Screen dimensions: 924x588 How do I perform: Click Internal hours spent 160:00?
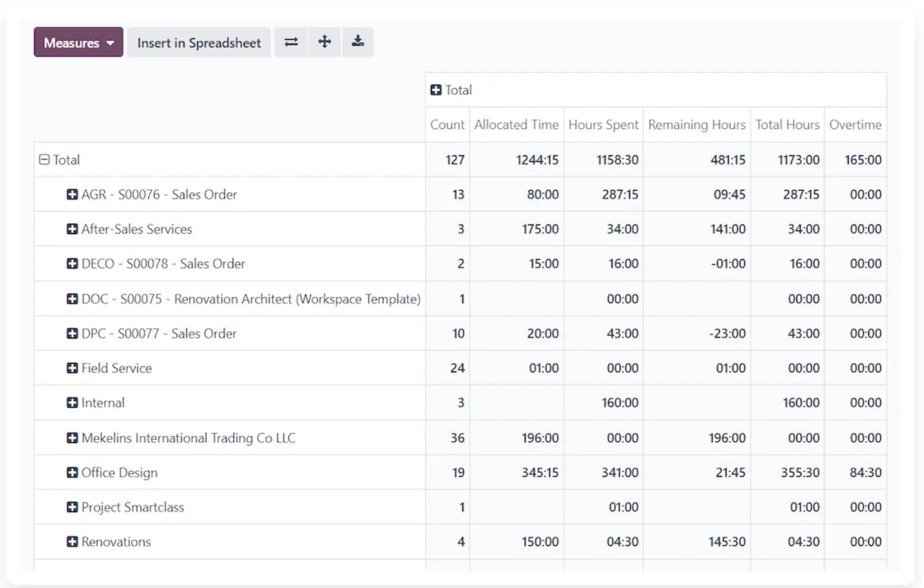[x=604, y=403]
